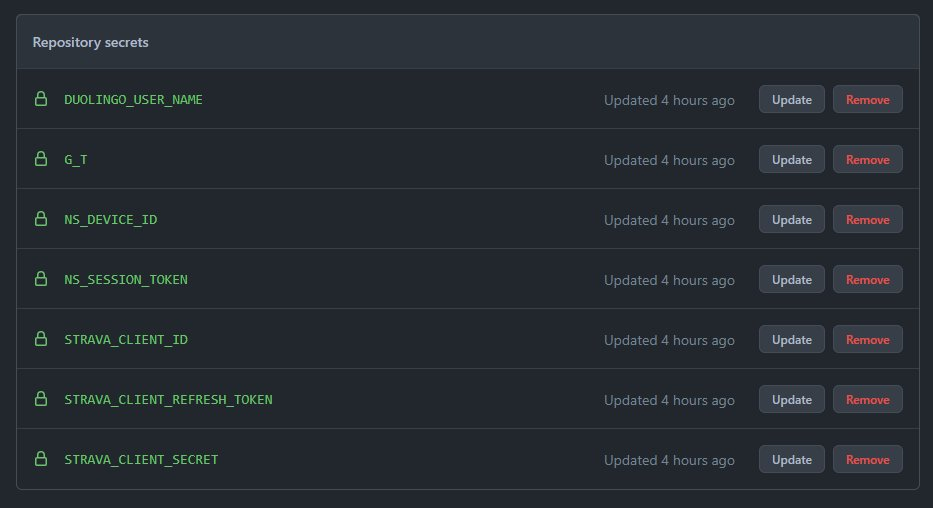
Task: Click the lock icon beside STRAVA_CLIENT_ID
Action: [x=41, y=339]
